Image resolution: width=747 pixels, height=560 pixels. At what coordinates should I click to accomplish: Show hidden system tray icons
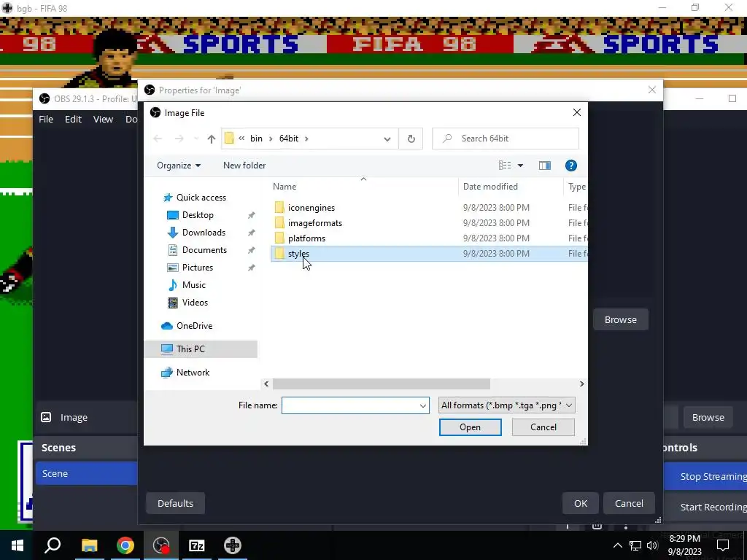coord(617,545)
